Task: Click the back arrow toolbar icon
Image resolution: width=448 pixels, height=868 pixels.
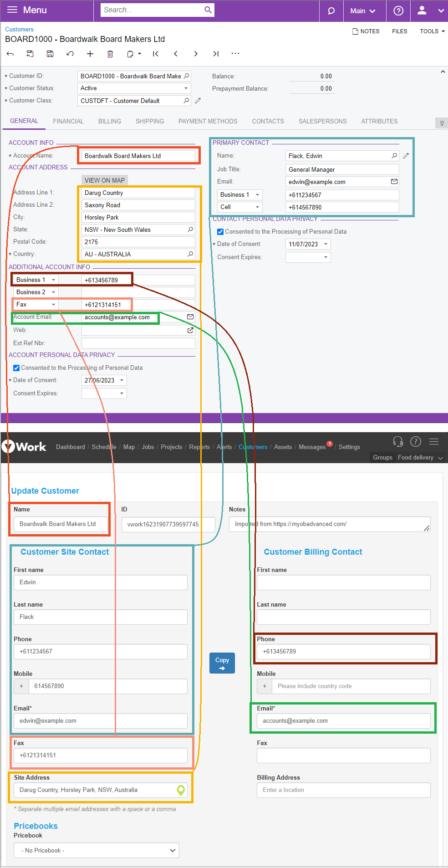Action: point(10,54)
